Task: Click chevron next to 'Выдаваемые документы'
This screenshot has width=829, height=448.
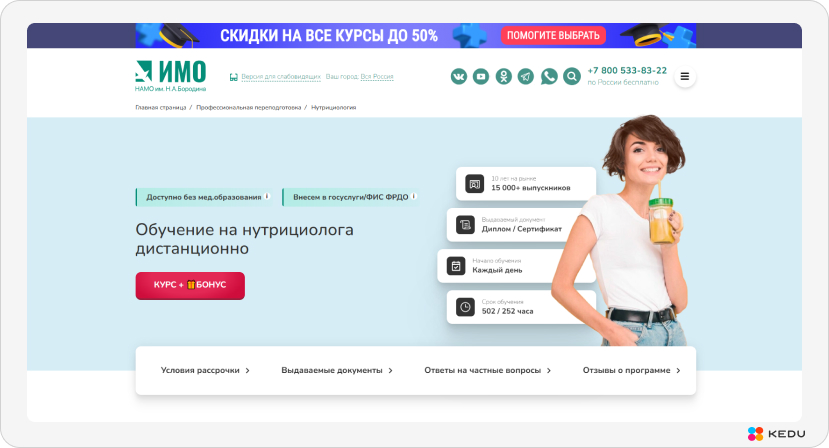Action: click(391, 371)
